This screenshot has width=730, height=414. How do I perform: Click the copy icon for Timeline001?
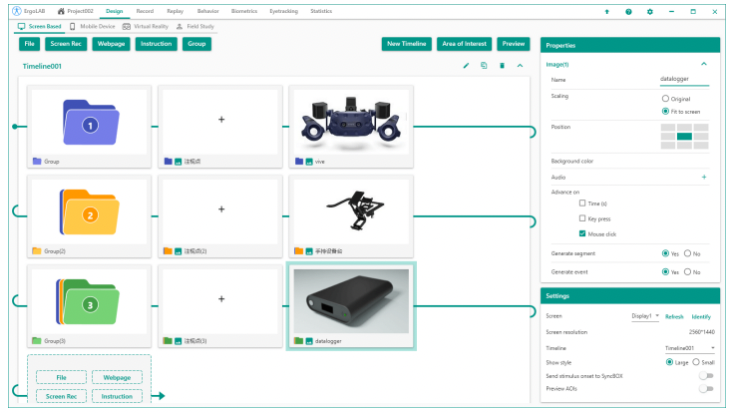[483, 66]
